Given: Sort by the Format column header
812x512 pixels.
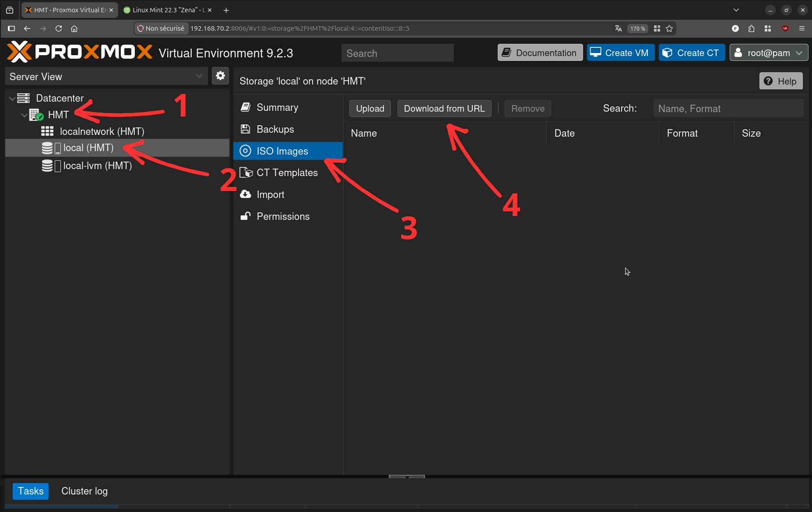Looking at the screenshot, I should 697,133.
